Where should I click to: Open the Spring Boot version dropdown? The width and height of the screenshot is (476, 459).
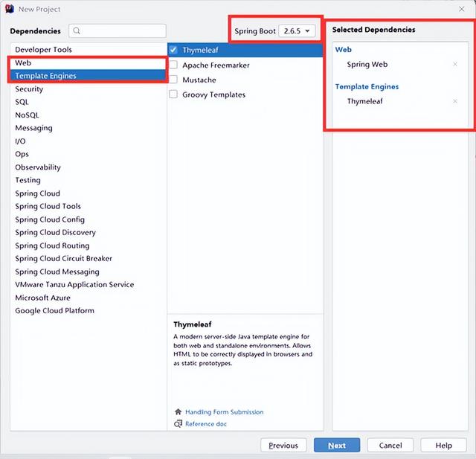pos(297,31)
